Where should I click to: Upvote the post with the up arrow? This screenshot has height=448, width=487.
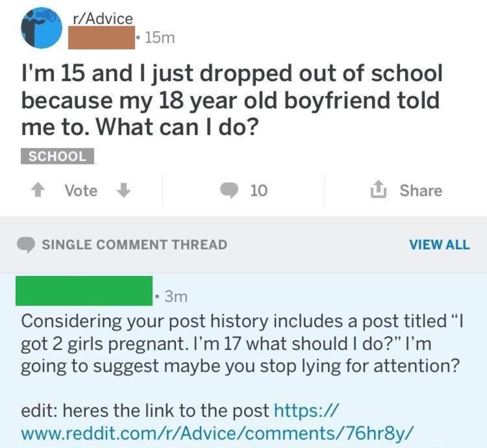[39, 191]
